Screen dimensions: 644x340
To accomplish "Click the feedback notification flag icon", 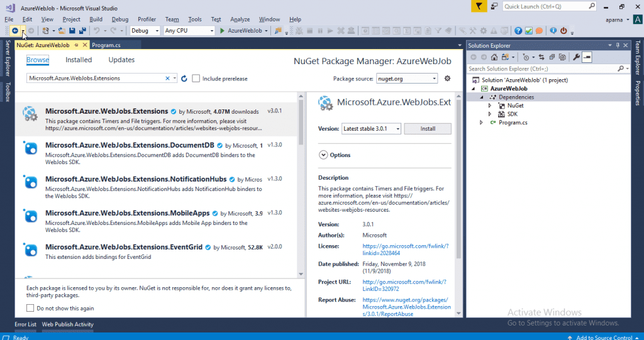I will point(479,6).
